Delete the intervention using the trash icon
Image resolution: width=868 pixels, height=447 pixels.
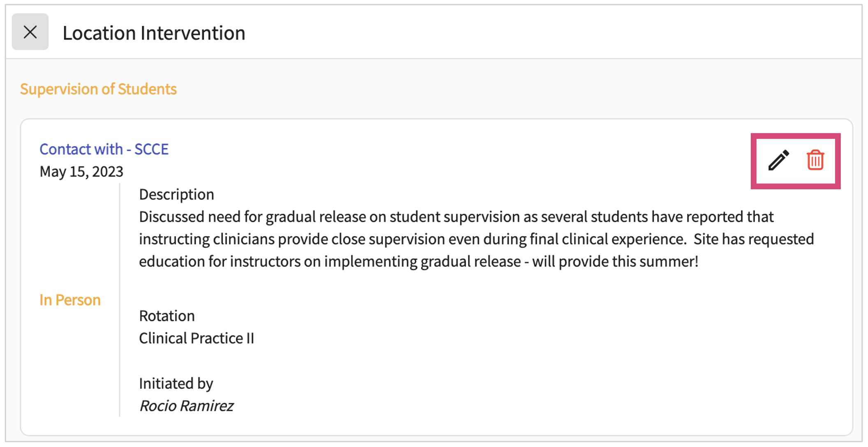(x=815, y=160)
